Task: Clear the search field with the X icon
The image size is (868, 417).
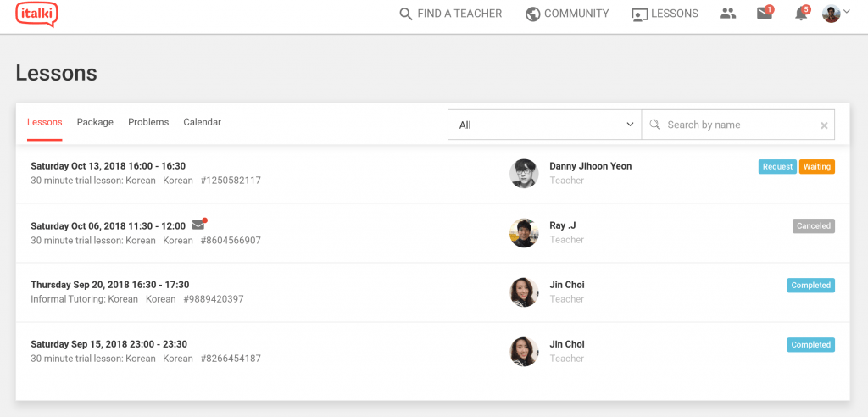Action: pyautogui.click(x=824, y=125)
